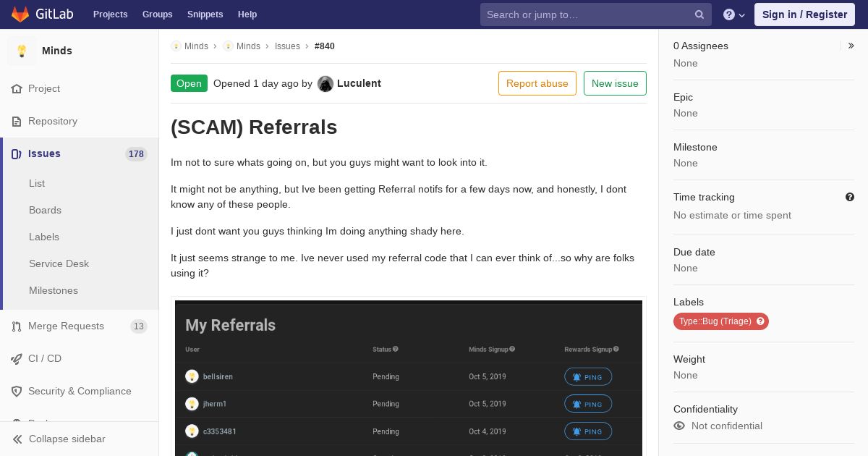868x456 pixels.
Task: Click the Not confidential eye icon
Action: [679, 426]
